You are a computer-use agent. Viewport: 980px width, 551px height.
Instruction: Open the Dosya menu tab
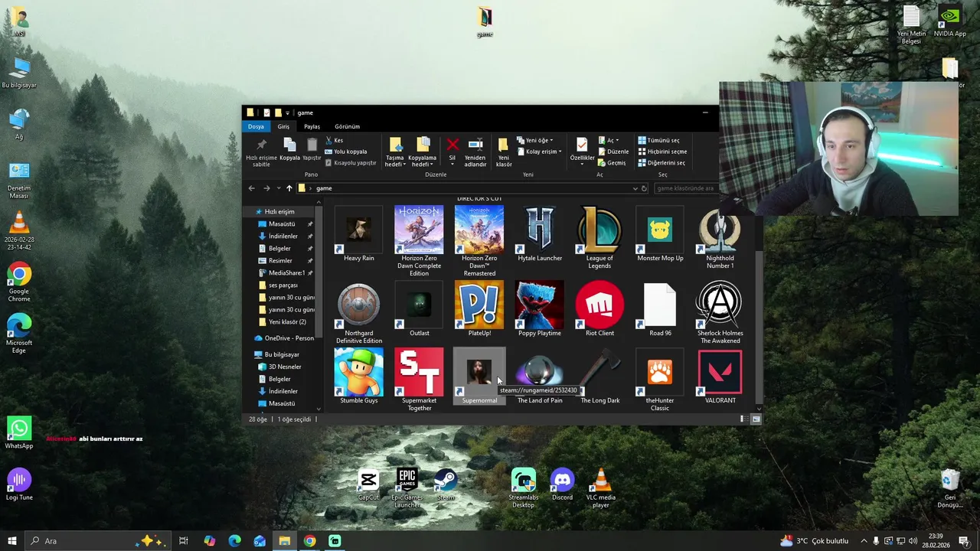[x=256, y=126]
